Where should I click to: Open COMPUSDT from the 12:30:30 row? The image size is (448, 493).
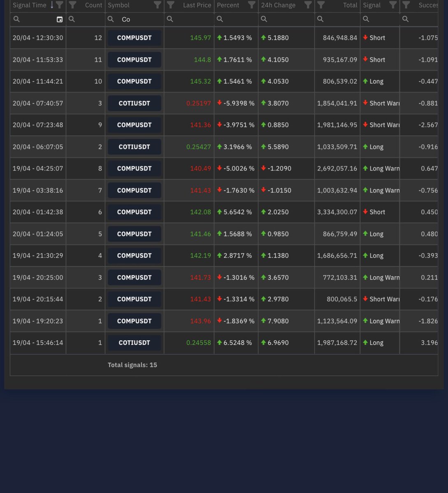tap(134, 38)
